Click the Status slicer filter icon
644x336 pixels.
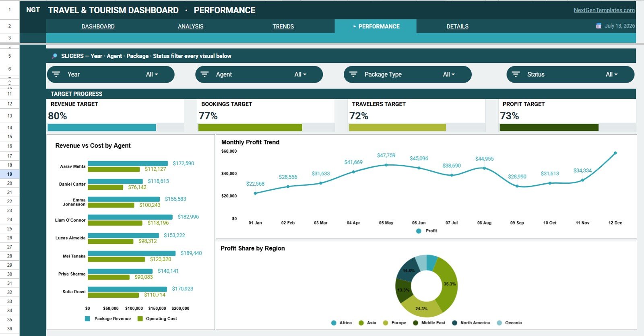pos(516,74)
